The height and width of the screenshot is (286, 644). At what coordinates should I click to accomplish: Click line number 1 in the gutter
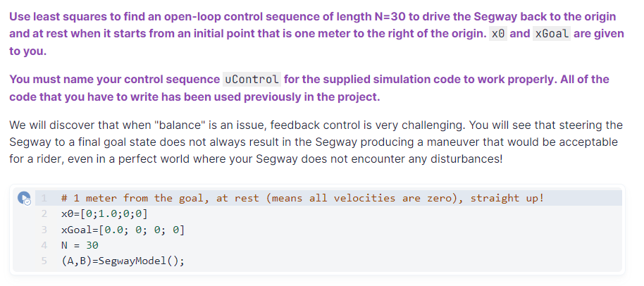[x=43, y=198]
